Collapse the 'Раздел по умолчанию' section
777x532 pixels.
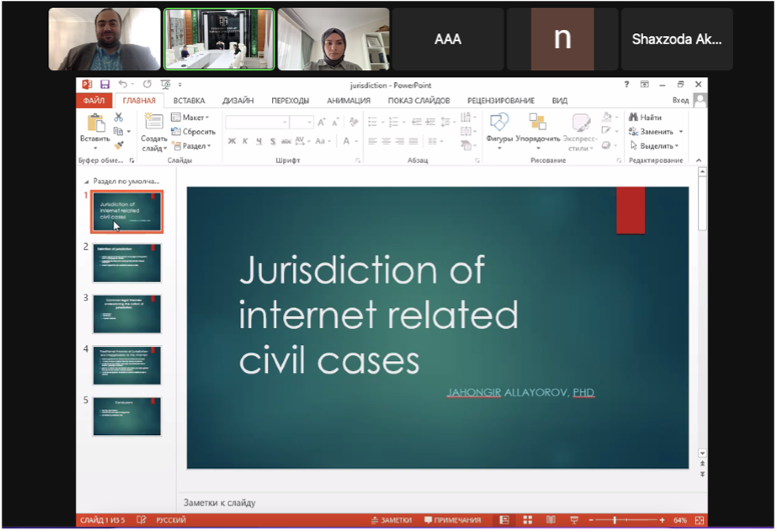[87, 180]
